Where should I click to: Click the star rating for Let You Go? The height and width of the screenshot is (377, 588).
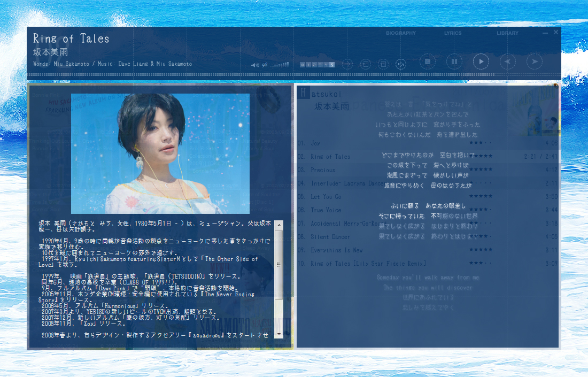tap(481, 196)
